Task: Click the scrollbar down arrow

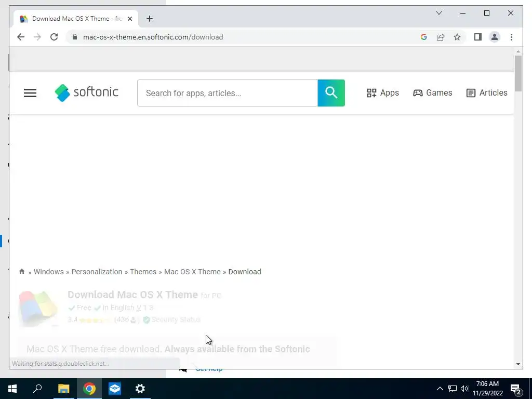Action: 518,364
